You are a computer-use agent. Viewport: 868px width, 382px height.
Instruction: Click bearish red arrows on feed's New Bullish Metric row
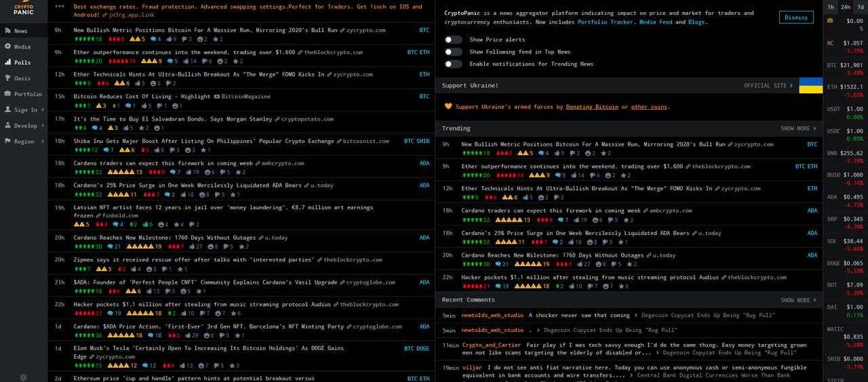point(115,39)
